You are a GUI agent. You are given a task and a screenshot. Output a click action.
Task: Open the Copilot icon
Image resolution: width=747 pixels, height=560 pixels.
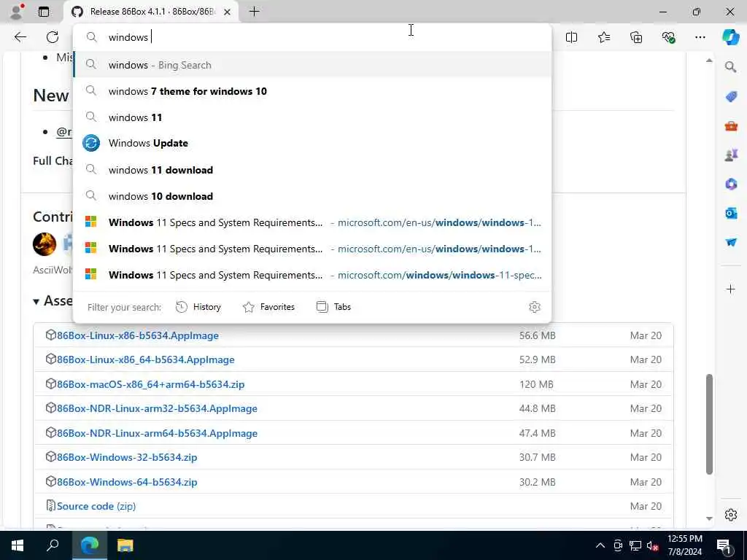coord(731,37)
